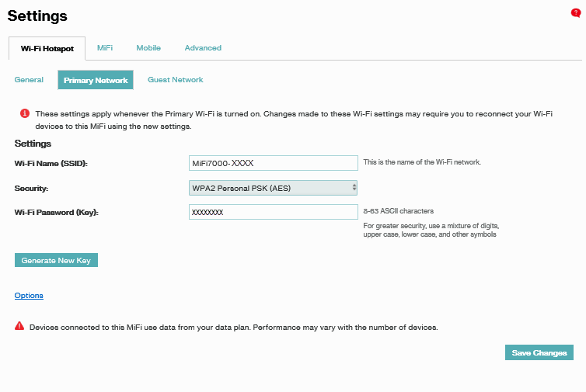Switch to the Guest Network sub-tab
This screenshot has width=586, height=392.
(x=176, y=80)
